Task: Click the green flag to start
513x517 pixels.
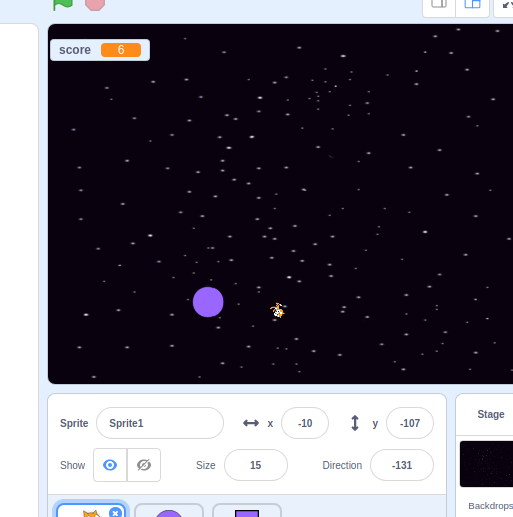Action: (x=63, y=3)
